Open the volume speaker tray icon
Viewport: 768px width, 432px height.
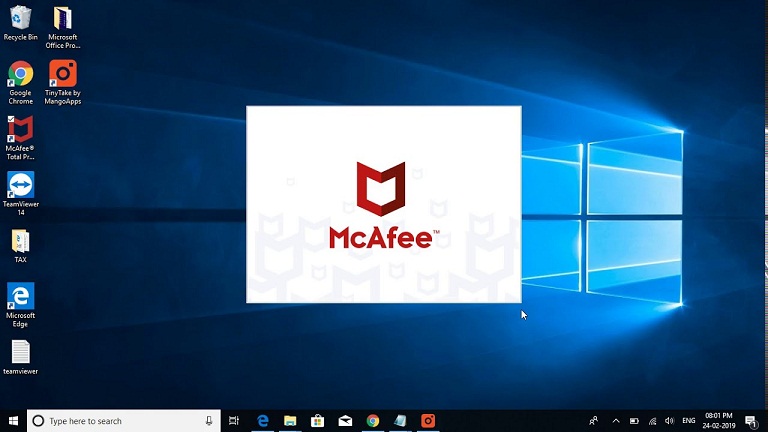(670, 421)
